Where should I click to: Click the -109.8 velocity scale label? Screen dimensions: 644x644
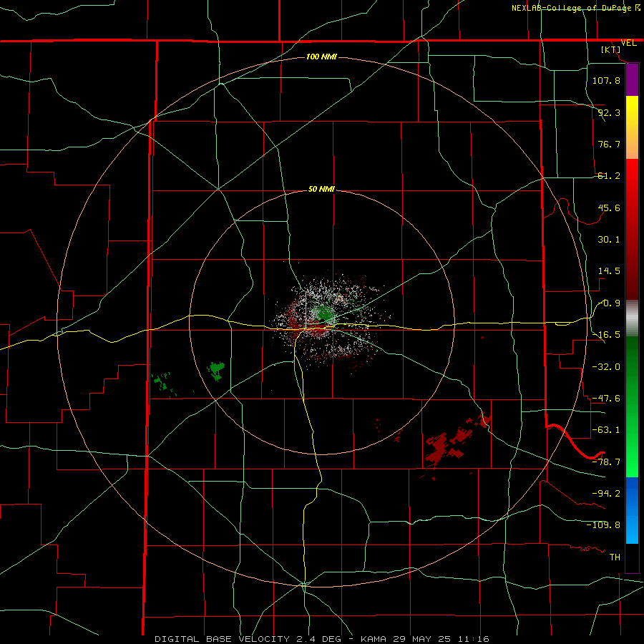(603, 525)
